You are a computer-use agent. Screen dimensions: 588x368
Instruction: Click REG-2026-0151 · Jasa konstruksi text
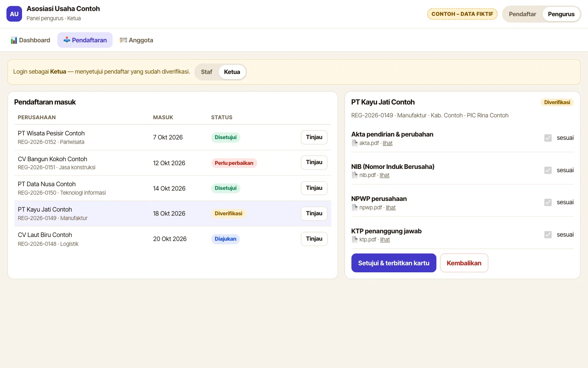pos(57,167)
